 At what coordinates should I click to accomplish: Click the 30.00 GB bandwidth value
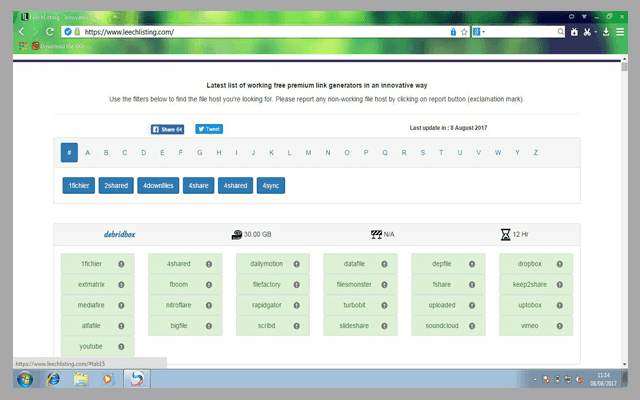click(x=258, y=234)
